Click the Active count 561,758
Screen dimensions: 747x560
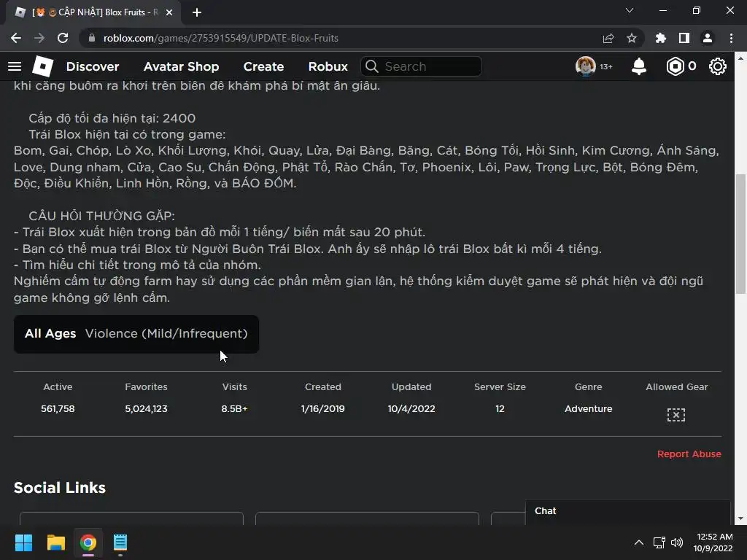point(58,408)
